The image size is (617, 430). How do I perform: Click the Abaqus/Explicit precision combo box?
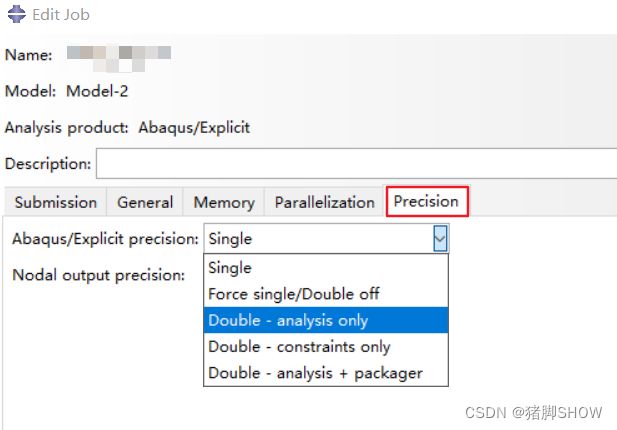[x=326, y=238]
